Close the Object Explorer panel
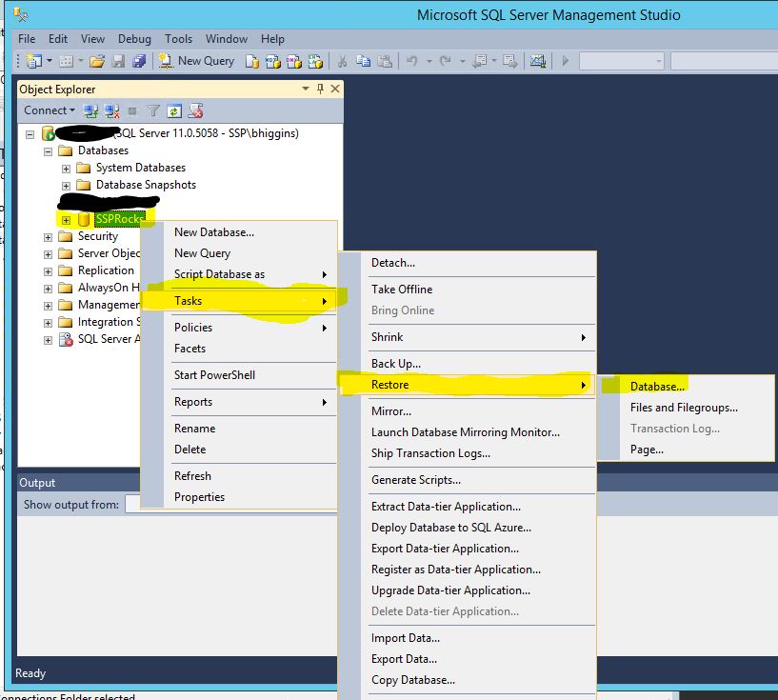Viewport: 778px width, 700px height. pos(335,89)
